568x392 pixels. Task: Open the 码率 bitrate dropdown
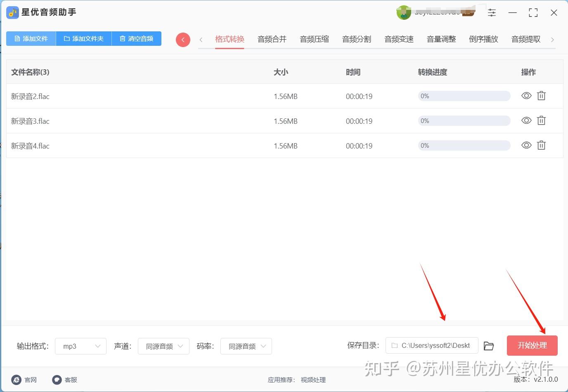(x=246, y=346)
